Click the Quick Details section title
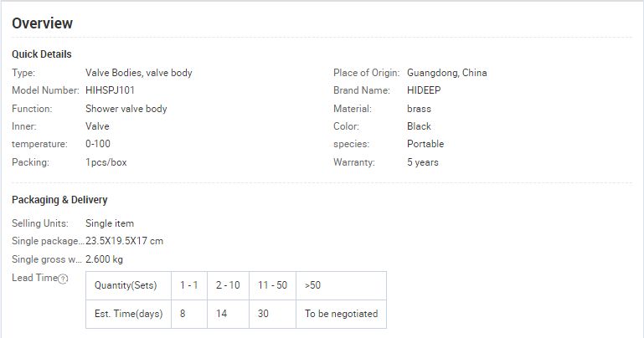The image size is (644, 338). click(42, 54)
